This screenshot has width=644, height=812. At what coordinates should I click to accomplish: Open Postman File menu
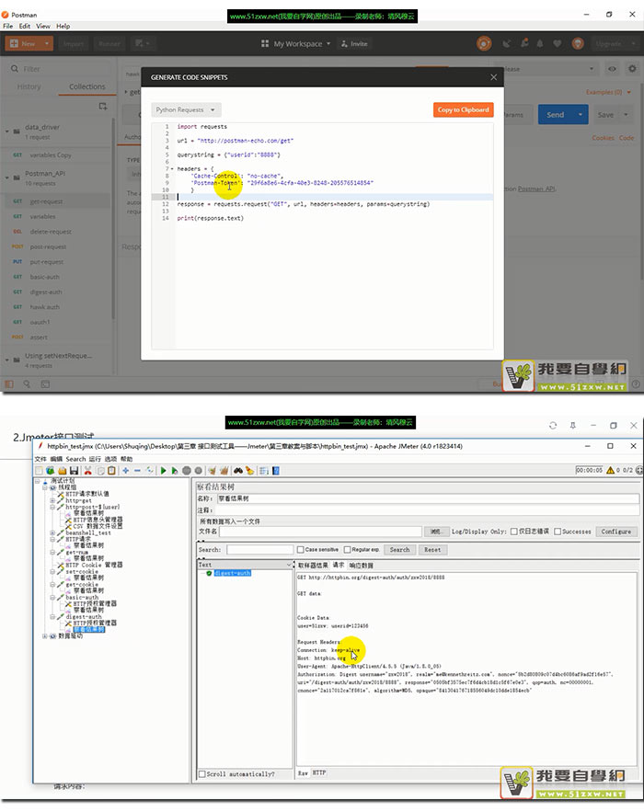(8, 26)
